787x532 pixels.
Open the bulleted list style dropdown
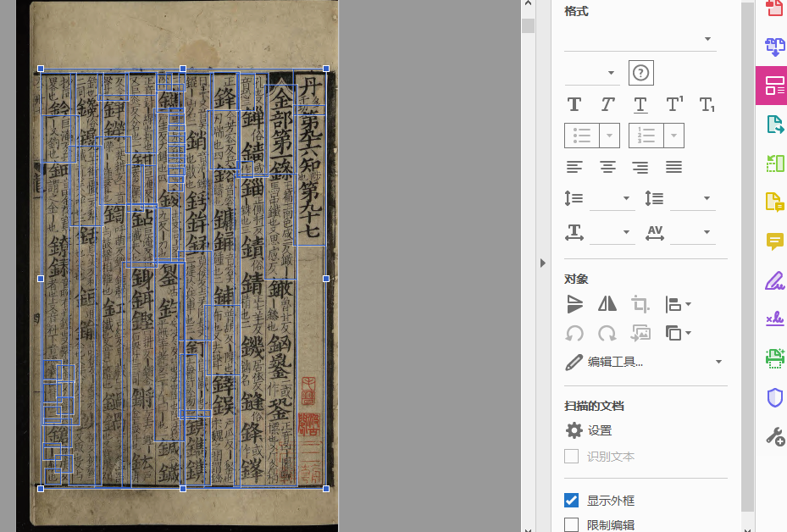[x=610, y=136]
